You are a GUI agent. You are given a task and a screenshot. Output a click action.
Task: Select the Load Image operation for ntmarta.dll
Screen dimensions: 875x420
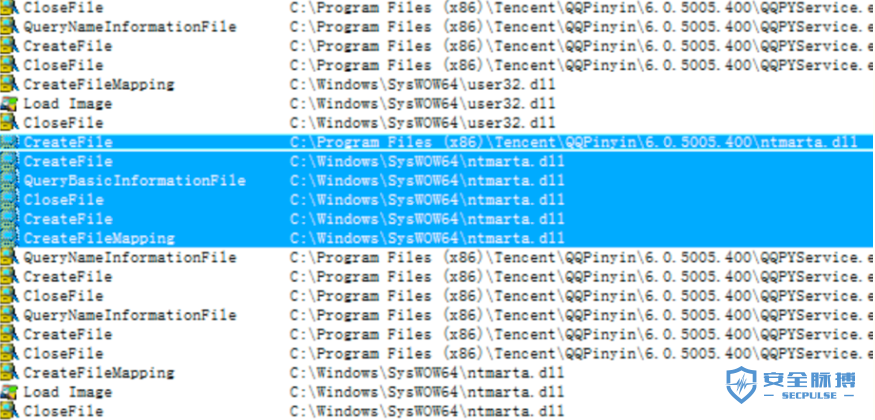(68, 392)
